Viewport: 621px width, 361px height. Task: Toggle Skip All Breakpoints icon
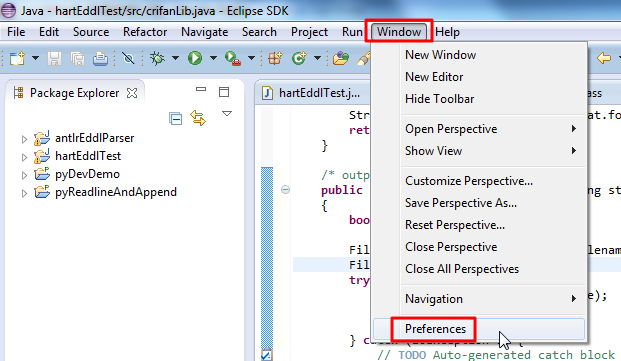coord(128,59)
